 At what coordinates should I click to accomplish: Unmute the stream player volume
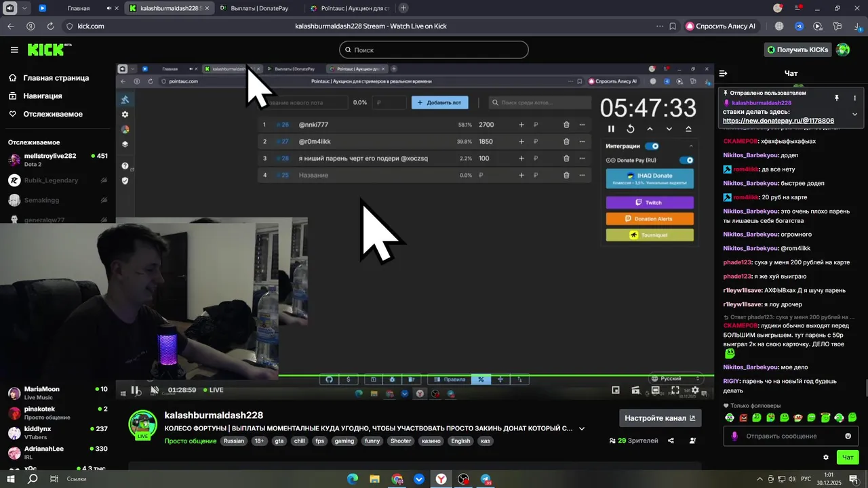pyautogui.click(x=154, y=390)
